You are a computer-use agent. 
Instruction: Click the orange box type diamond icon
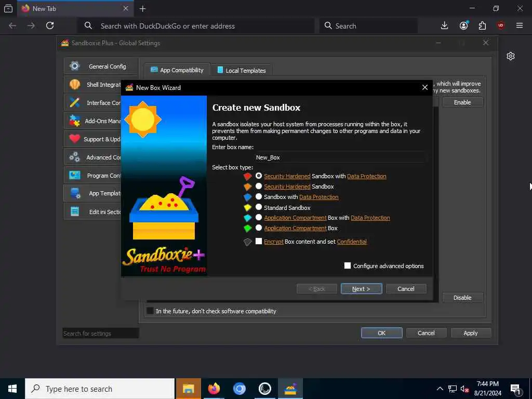(x=248, y=187)
